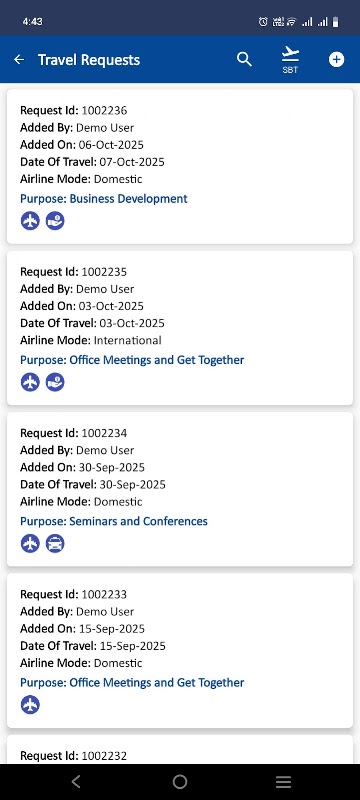
Task: Tap flight icon on request 1002236
Action: click(x=30, y=221)
